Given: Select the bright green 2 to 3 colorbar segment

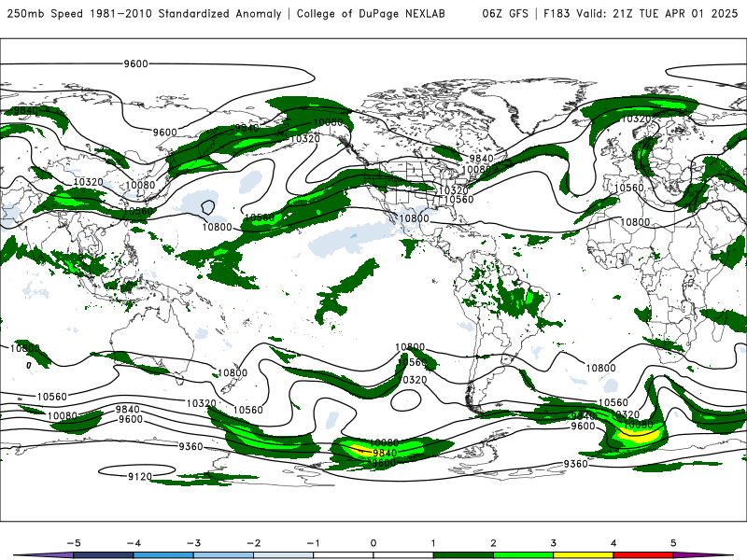Looking at the screenshot, I should pos(523,555).
